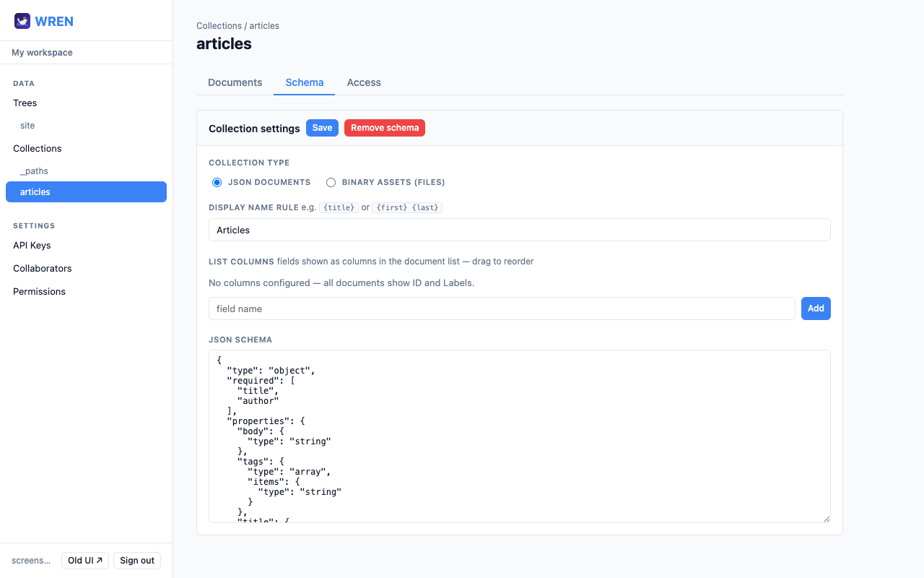Click the WREN logo icon
924x578 pixels.
pos(22,21)
